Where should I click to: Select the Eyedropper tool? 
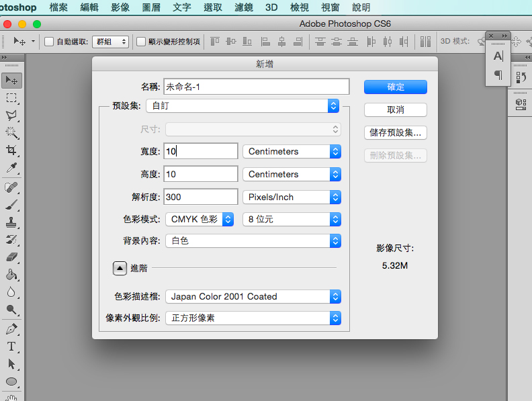[11, 168]
